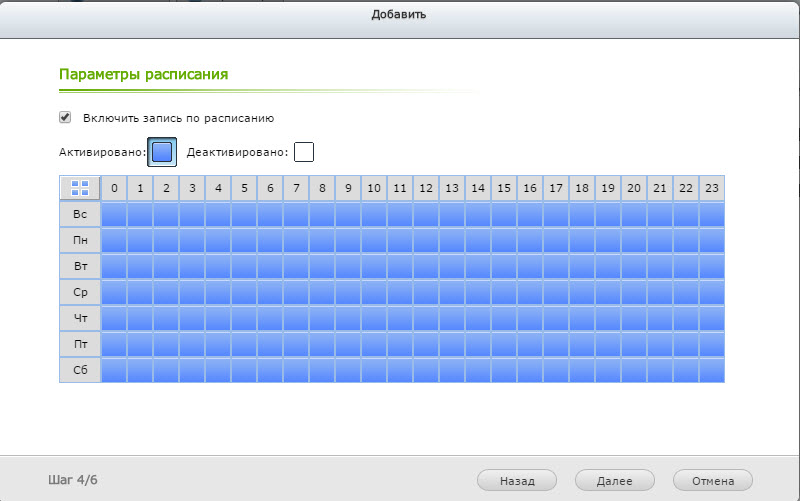Select the hour 8 column header

tap(322, 188)
